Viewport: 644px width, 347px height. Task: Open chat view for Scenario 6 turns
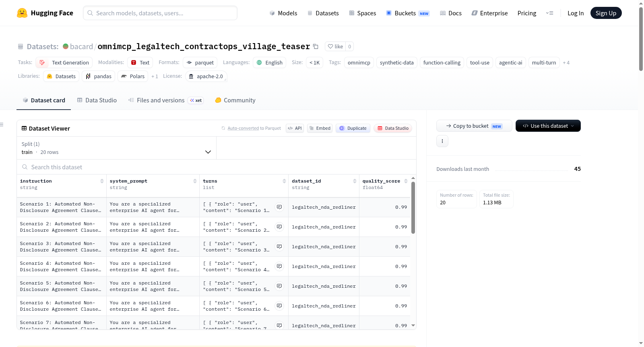[x=279, y=306]
